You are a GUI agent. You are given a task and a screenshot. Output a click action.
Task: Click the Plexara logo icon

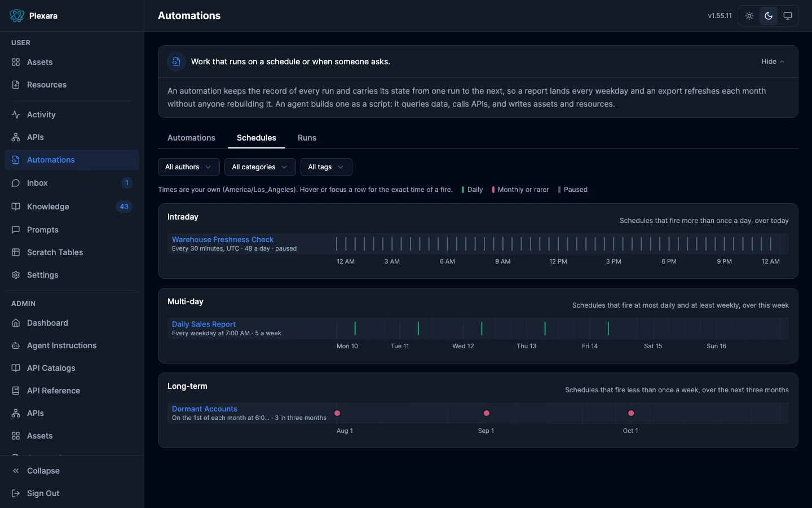pos(17,16)
